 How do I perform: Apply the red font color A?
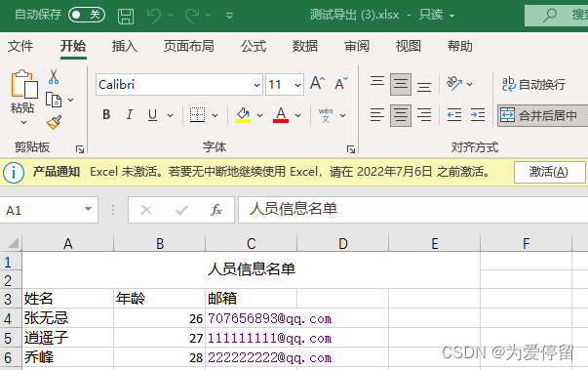coord(281,114)
